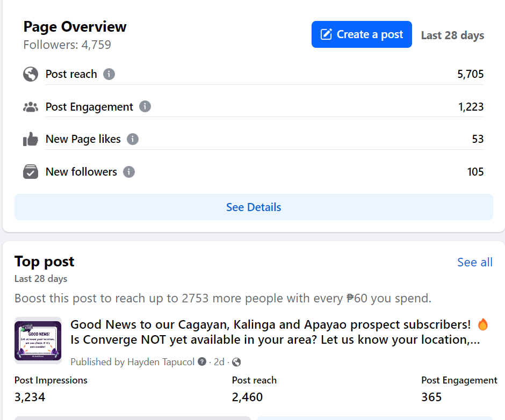Click the Page Overview heading

75,27
